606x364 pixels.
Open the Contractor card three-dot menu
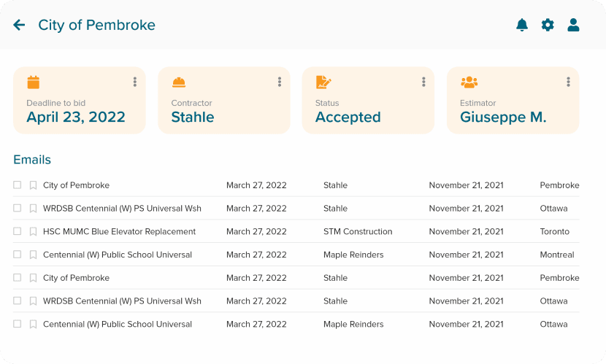point(280,82)
